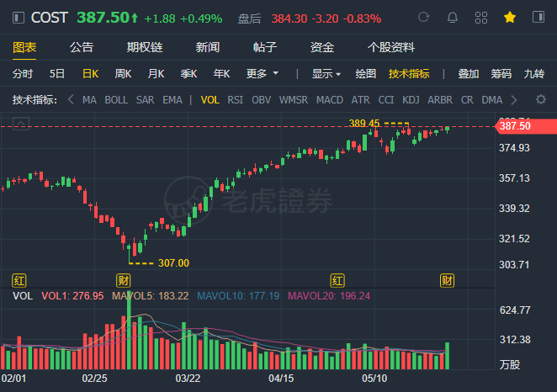Click the first 红 dividend marker

(19, 281)
